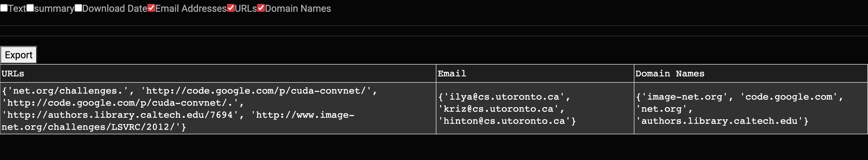The image size is (868, 160).
Task: Uncheck the Email Addresses checkbox
Action: [152, 8]
